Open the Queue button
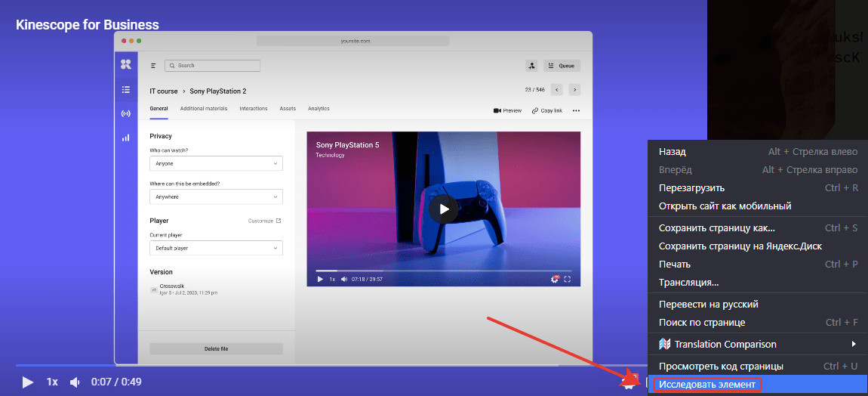Screen dimensions: 868x396 [x=562, y=66]
